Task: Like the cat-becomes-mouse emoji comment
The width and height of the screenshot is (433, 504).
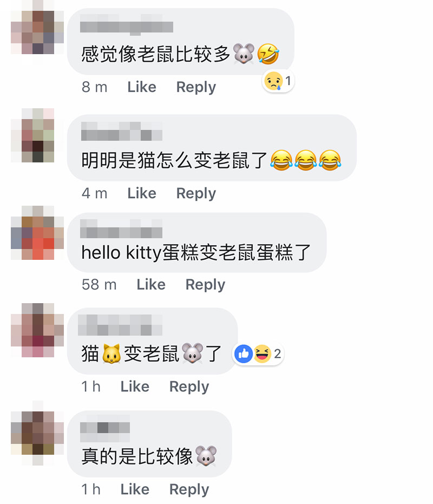Action: [x=135, y=387]
